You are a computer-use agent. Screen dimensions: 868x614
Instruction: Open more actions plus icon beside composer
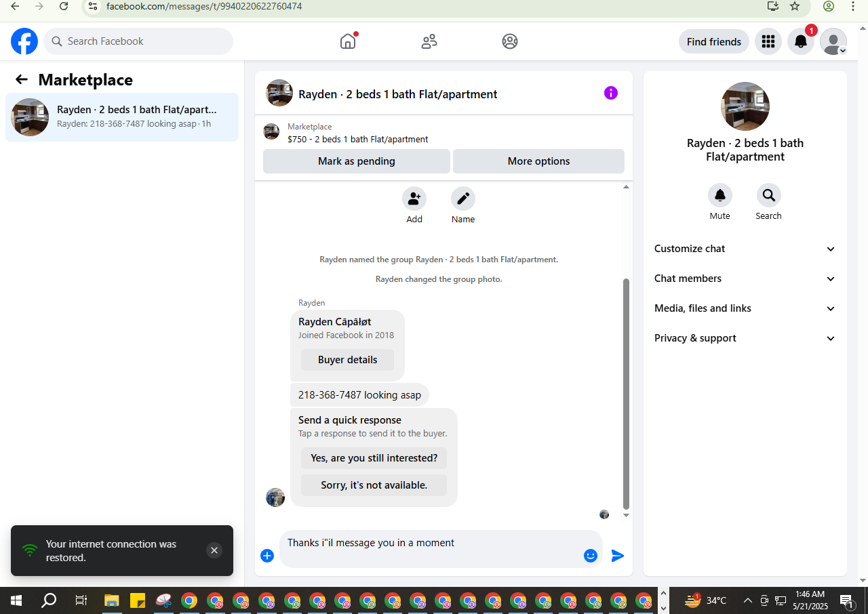[267, 556]
